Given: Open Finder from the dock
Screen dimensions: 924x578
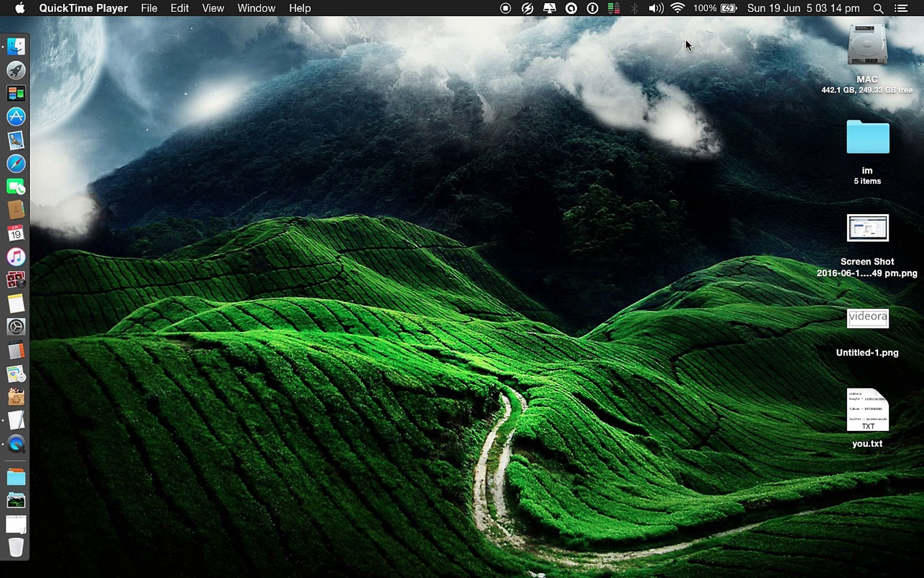Looking at the screenshot, I should (x=16, y=47).
